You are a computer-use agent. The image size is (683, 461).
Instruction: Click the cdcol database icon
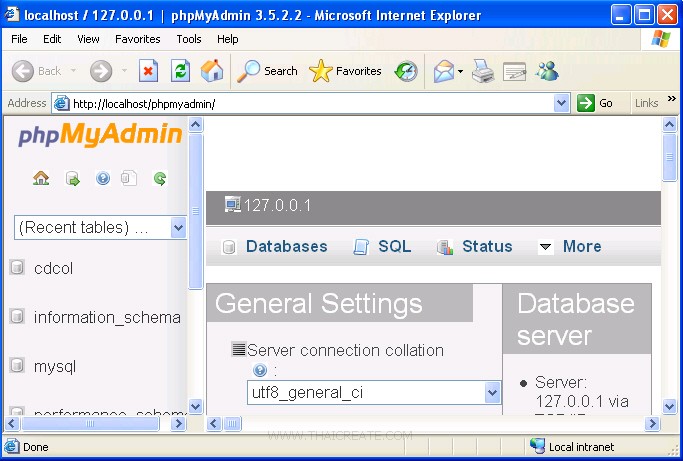(x=17, y=267)
